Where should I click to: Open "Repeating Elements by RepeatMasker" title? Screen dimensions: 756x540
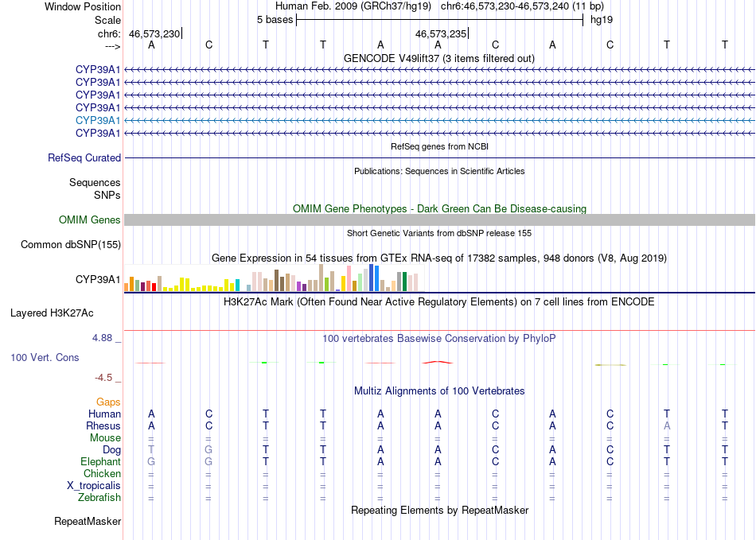(x=439, y=510)
